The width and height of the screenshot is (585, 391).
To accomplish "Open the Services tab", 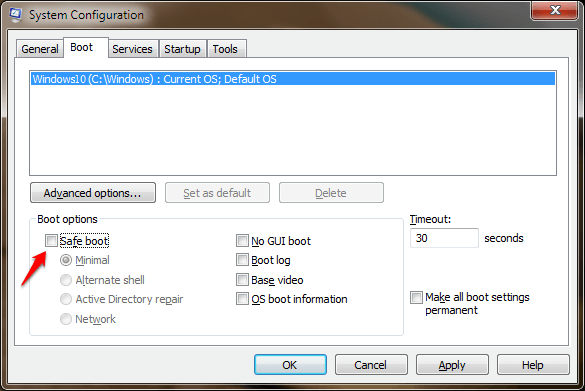I will click(133, 49).
